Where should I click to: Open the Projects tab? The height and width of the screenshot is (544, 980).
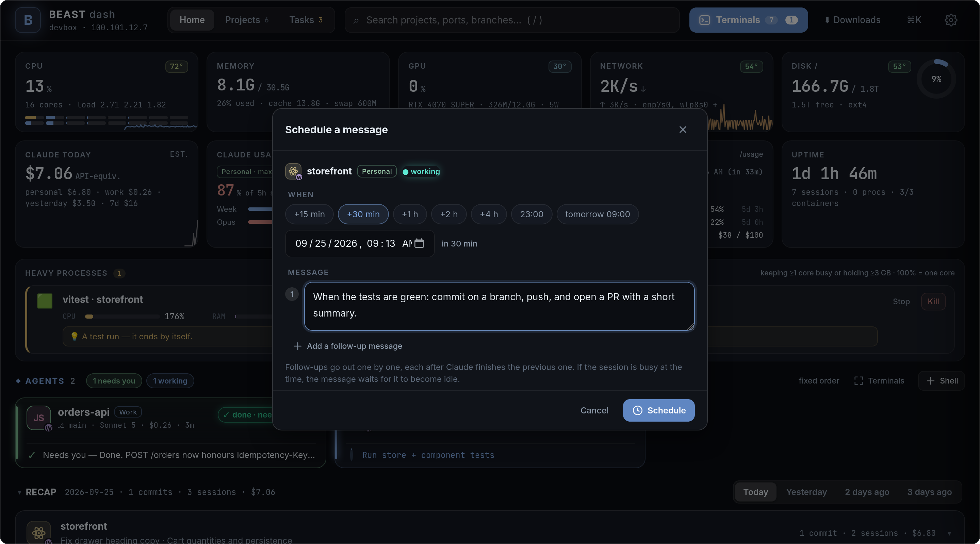(x=246, y=20)
